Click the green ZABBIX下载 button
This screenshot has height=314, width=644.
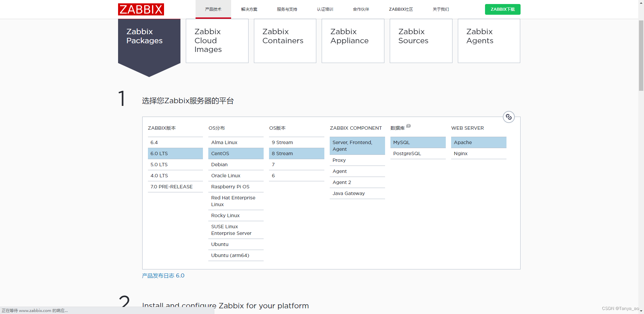click(x=502, y=9)
